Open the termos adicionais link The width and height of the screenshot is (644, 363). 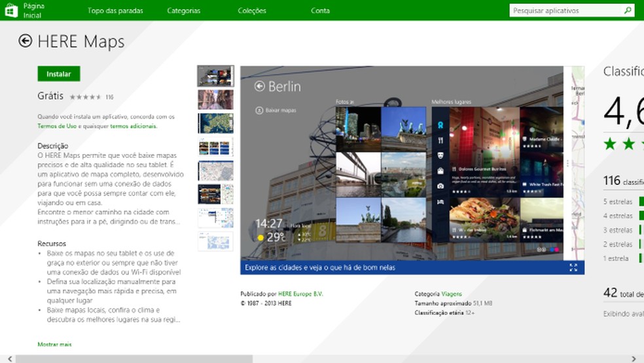(x=133, y=126)
